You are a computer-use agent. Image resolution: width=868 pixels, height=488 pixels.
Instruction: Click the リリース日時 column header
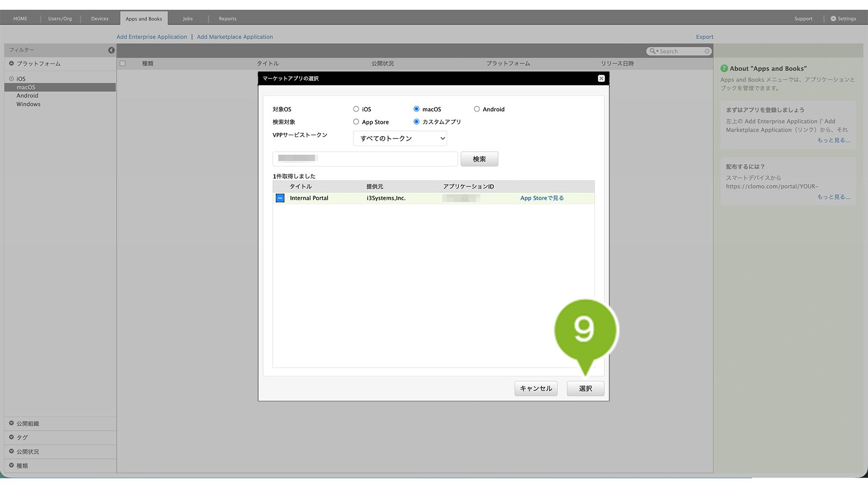(x=617, y=63)
